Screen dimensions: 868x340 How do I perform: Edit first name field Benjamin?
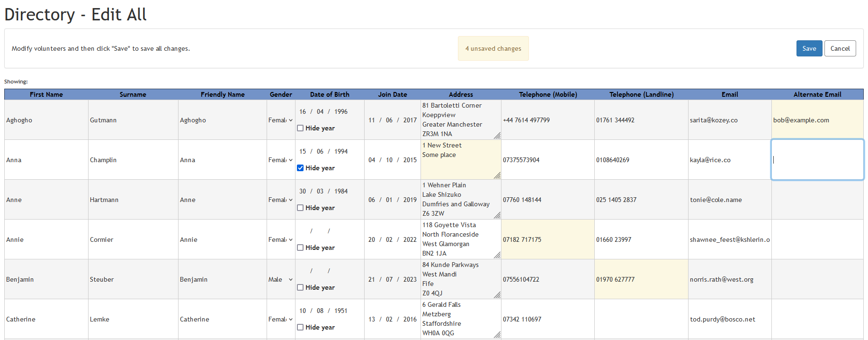point(46,279)
